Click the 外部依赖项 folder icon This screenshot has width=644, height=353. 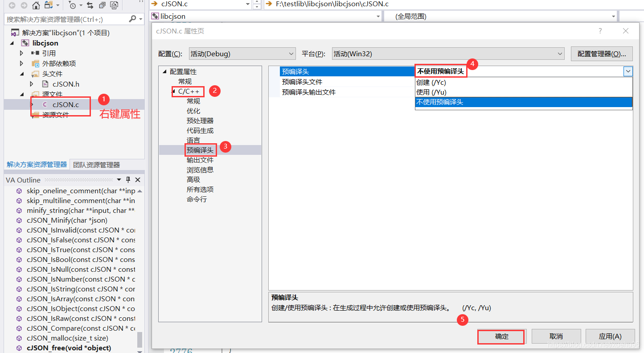click(35, 63)
